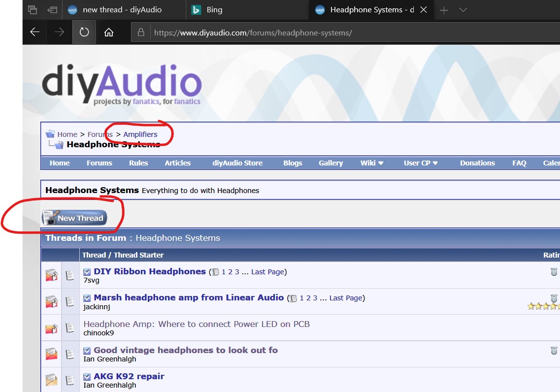Open the Forums breadcrumb link

(100, 134)
